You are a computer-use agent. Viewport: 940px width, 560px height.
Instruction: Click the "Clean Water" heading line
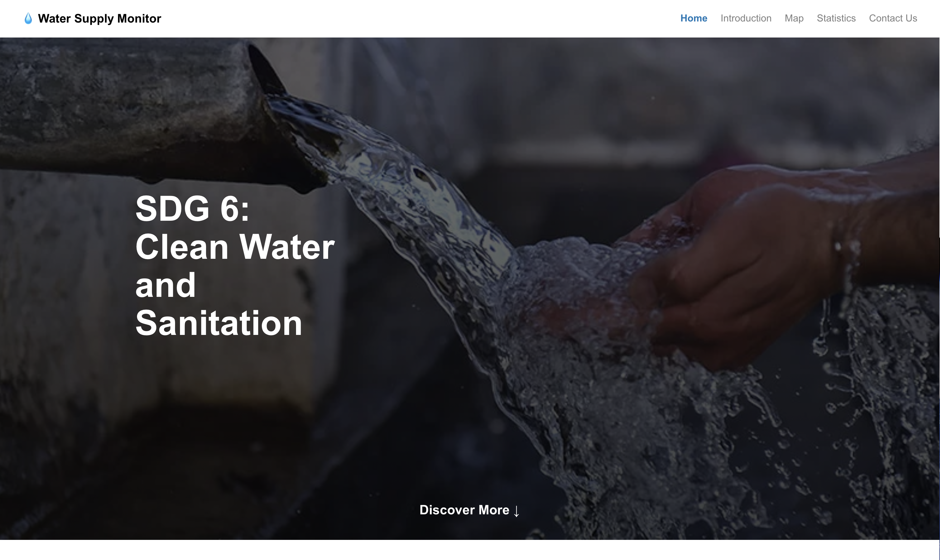click(235, 247)
